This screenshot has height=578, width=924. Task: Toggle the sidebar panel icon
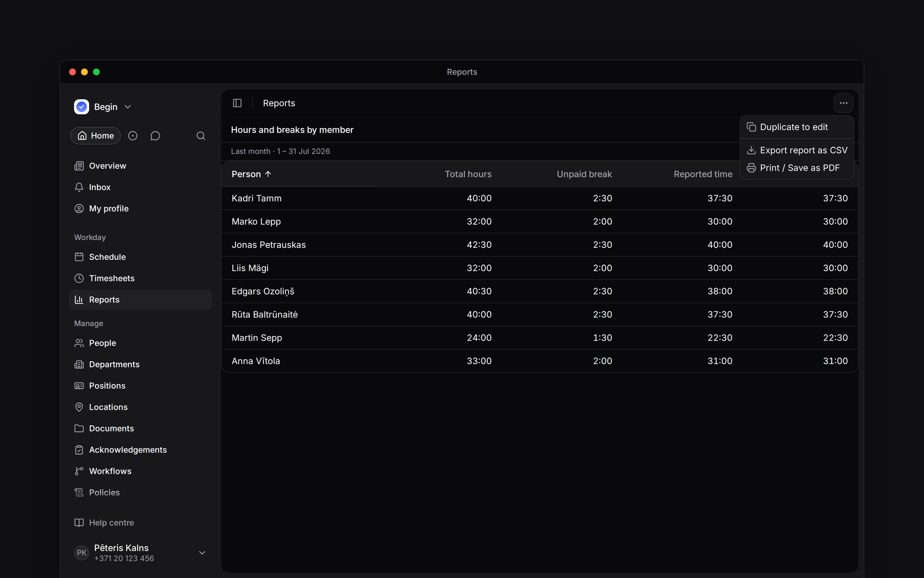point(237,103)
